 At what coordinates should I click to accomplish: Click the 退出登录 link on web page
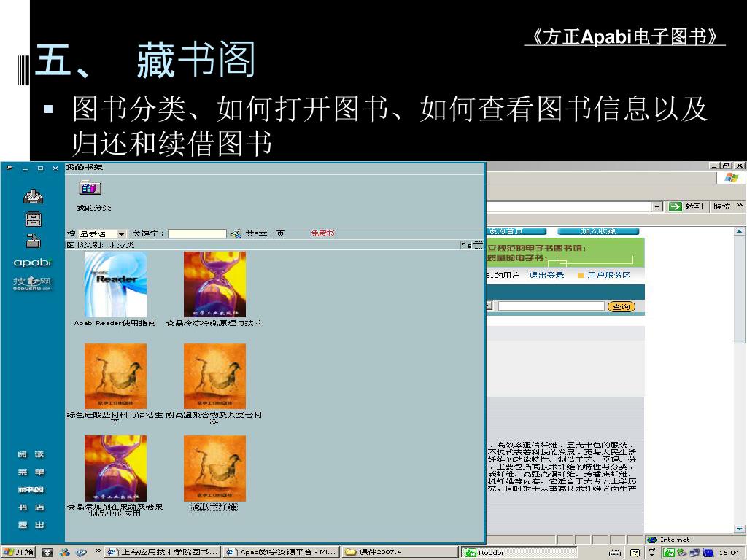click(546, 275)
